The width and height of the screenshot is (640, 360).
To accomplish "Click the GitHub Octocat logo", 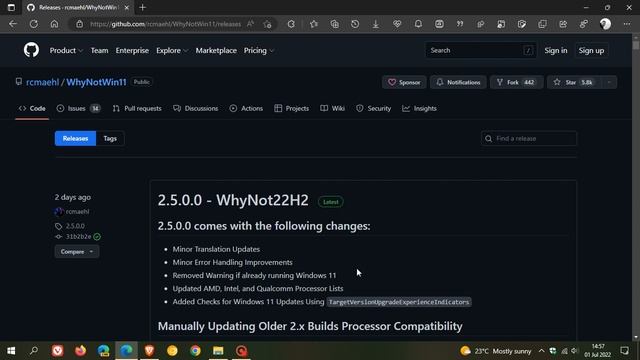I will [x=31, y=50].
